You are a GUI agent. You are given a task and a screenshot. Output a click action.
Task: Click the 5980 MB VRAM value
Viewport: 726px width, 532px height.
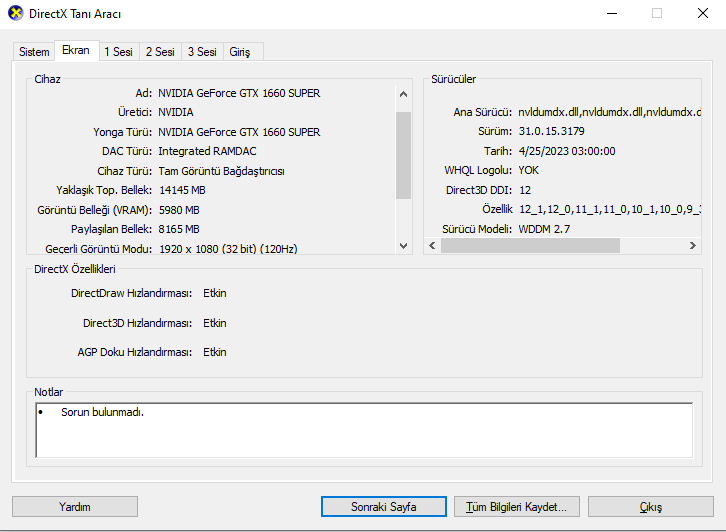click(179, 210)
